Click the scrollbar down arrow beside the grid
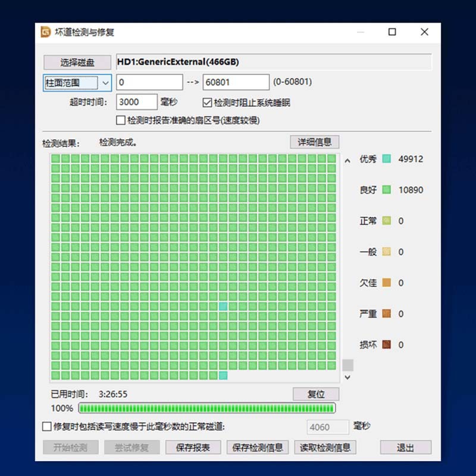Image resolution: width=476 pixels, height=476 pixels. 347,377
